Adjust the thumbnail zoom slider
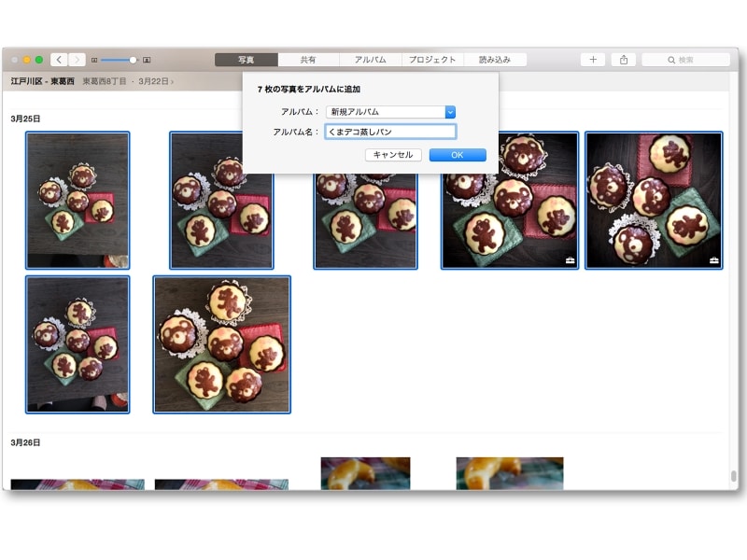The image size is (747, 560). (133, 60)
